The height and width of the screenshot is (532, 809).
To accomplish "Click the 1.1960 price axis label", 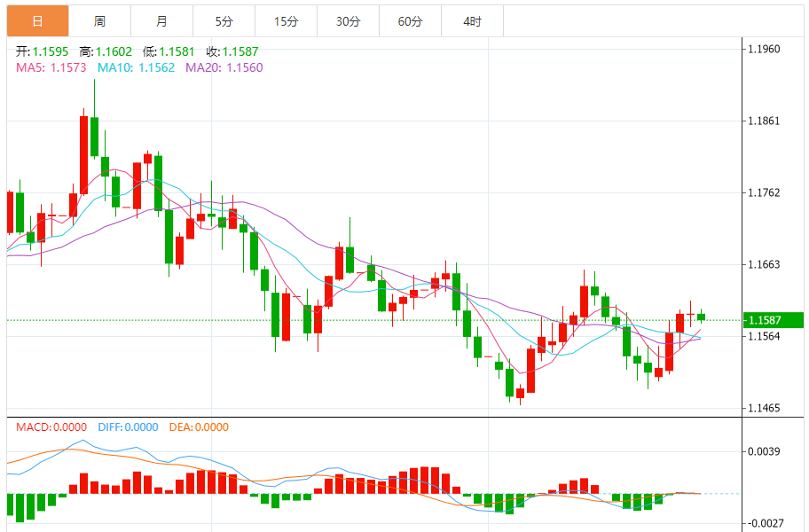I will click(764, 49).
